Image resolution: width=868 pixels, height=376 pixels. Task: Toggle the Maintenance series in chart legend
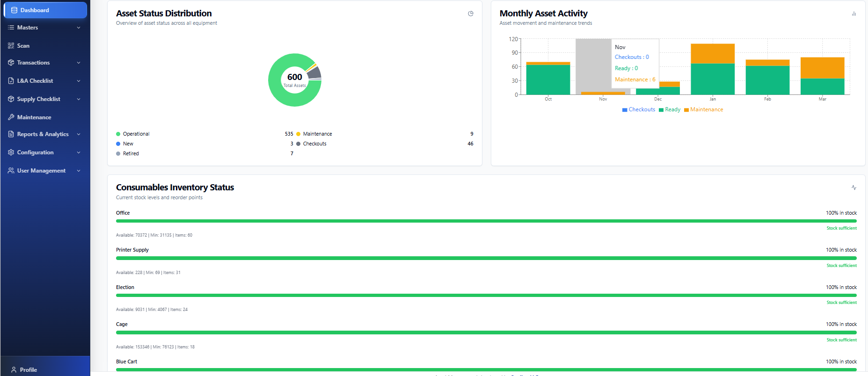[x=703, y=109]
